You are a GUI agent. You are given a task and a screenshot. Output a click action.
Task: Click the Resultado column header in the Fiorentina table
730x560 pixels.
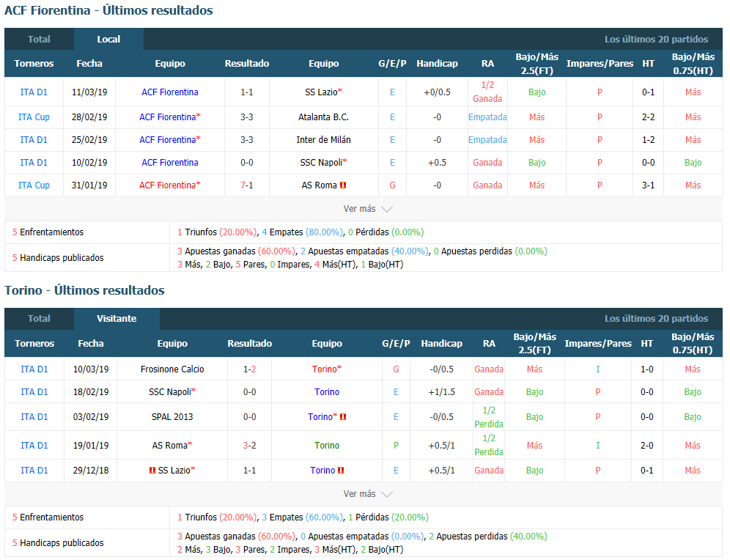pyautogui.click(x=247, y=64)
